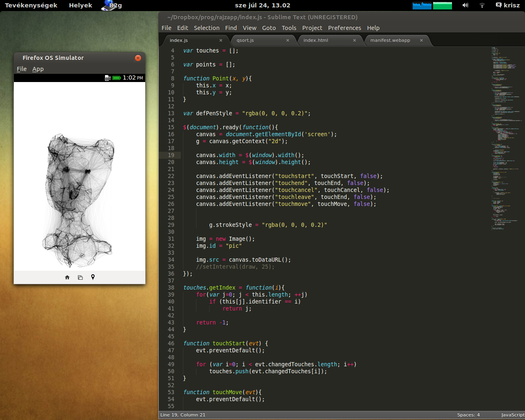The image size is (525, 420).
Task: Open the simulator File menu
Action: pyautogui.click(x=22, y=69)
